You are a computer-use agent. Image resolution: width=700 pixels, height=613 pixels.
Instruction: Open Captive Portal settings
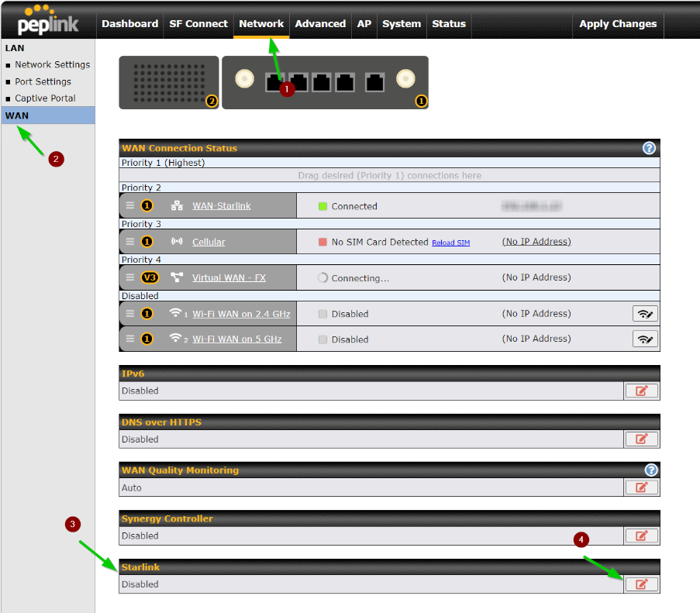pyautogui.click(x=45, y=98)
